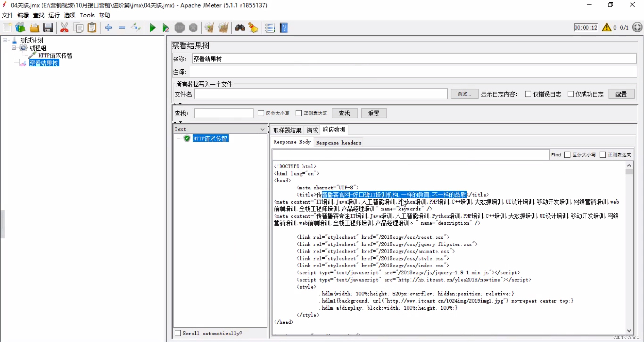
Task: Click the Collapse all minus icon
Action: coord(122,28)
